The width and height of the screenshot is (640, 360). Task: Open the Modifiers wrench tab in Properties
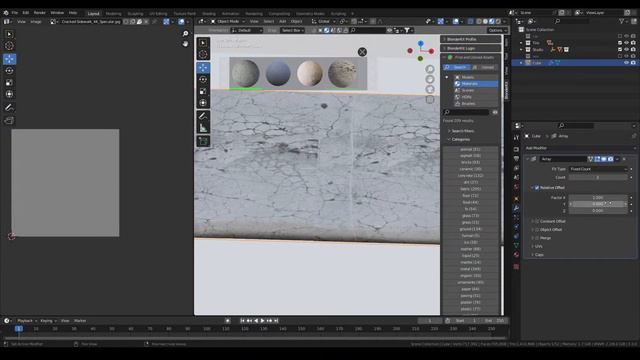[516, 208]
